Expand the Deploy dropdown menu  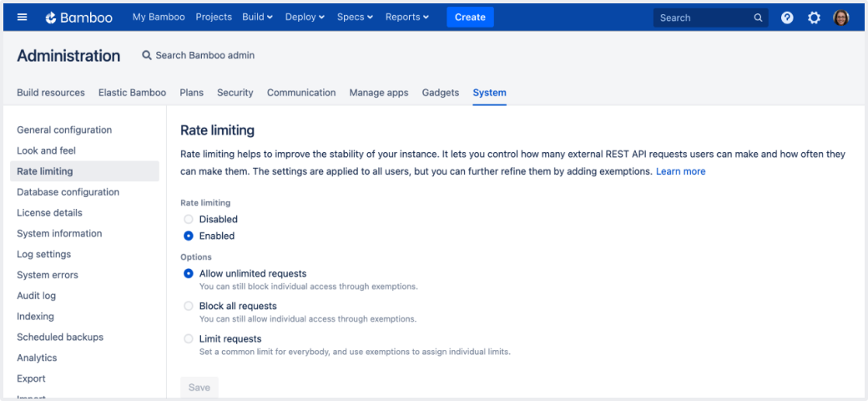coord(305,18)
